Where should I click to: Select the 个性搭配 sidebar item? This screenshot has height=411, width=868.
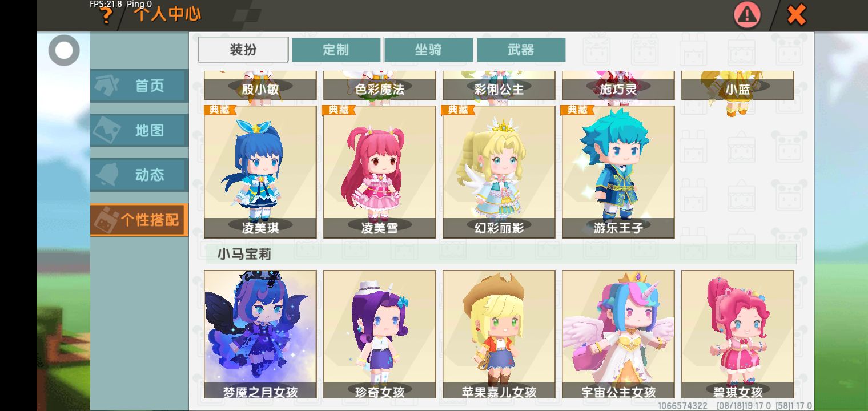(139, 220)
